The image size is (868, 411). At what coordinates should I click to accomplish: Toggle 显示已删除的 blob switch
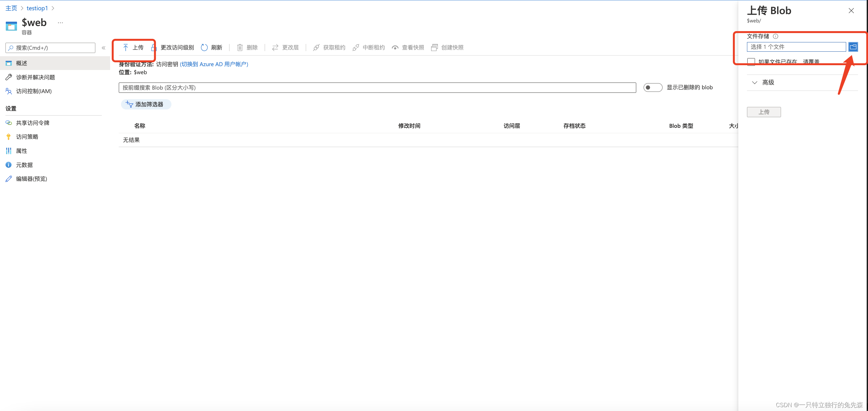652,88
